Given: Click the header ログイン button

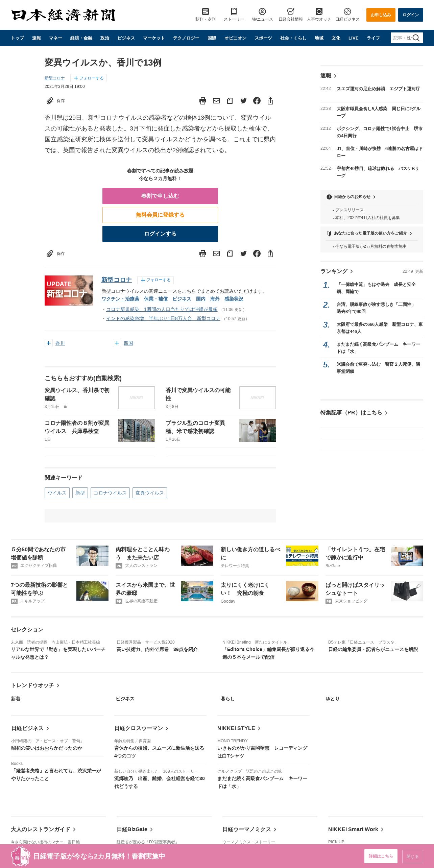Looking at the screenshot, I should point(411,15).
